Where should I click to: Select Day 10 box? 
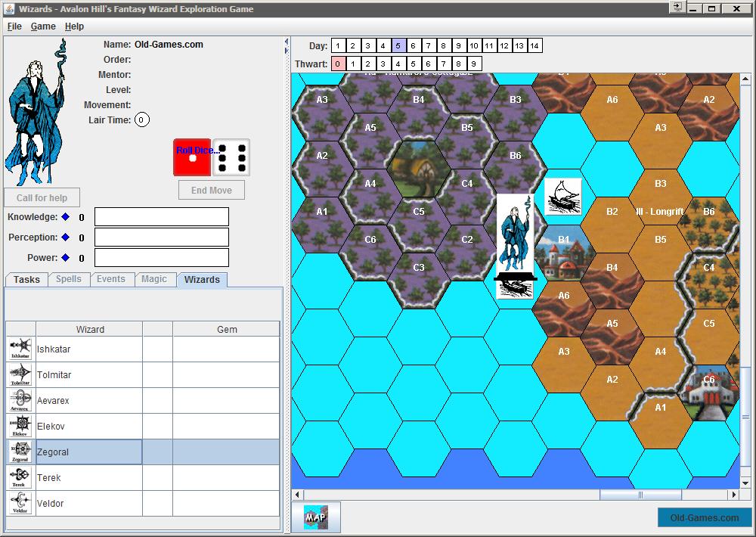tap(473, 46)
